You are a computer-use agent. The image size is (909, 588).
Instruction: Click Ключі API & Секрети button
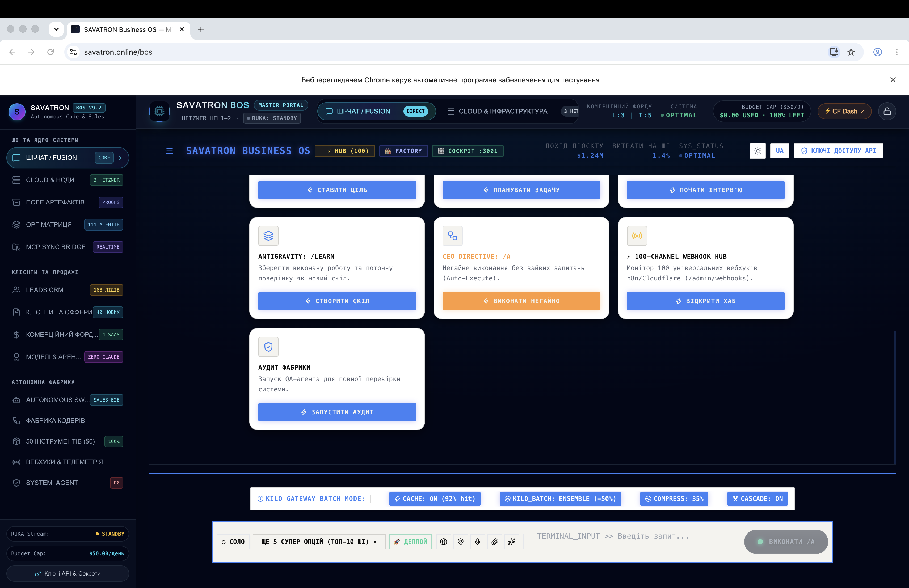(68, 573)
